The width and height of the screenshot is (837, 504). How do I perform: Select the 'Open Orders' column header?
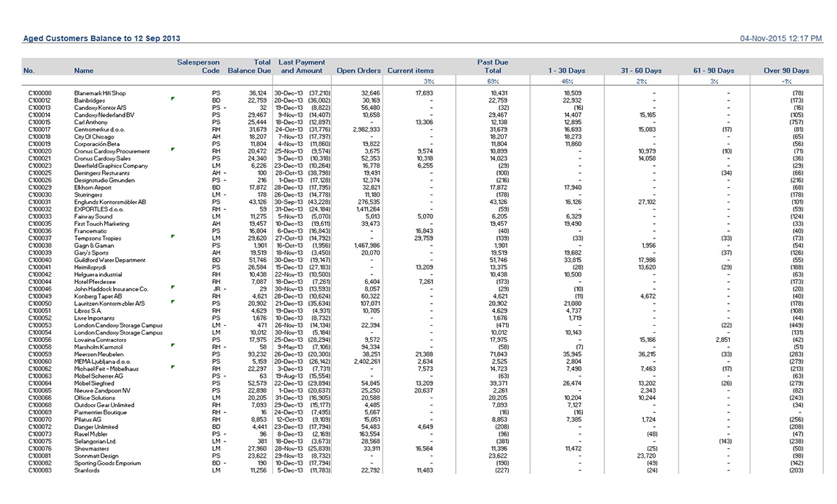pos(359,70)
